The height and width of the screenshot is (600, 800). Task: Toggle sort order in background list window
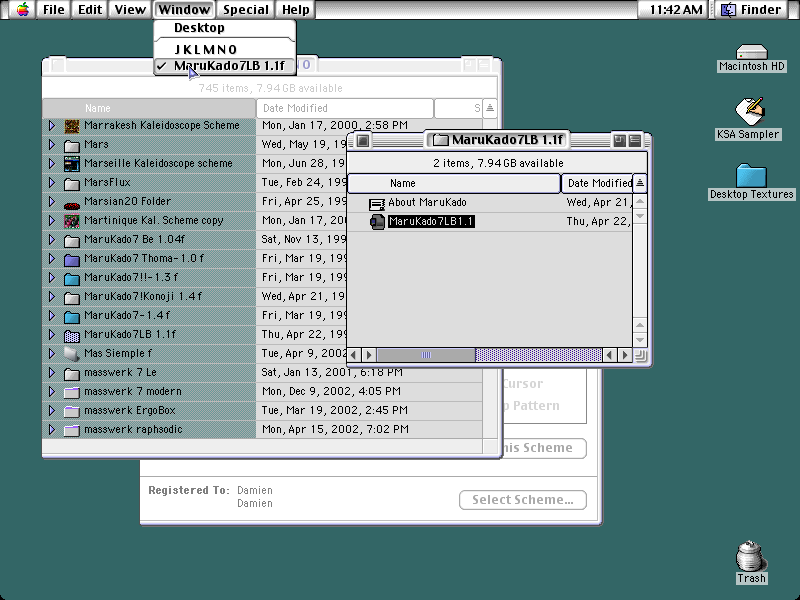tap(489, 108)
